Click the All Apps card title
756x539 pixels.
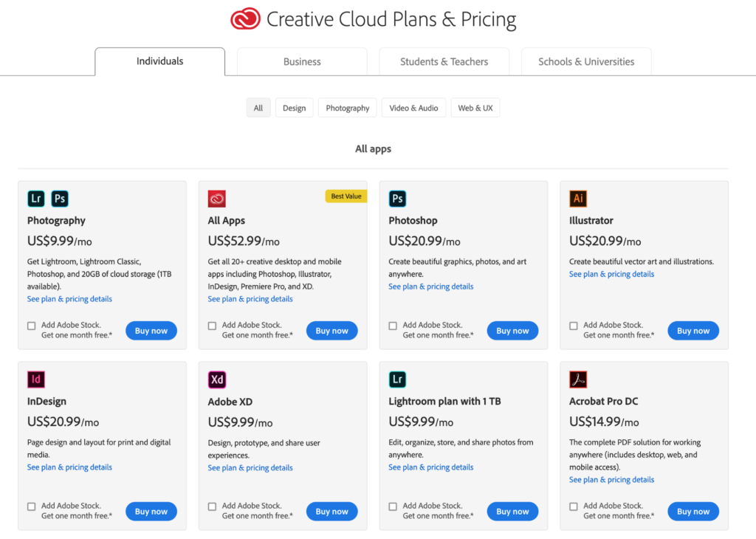(x=226, y=220)
